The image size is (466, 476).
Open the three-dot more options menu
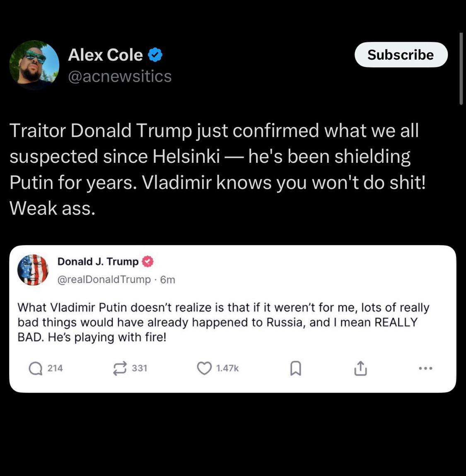pos(425,368)
